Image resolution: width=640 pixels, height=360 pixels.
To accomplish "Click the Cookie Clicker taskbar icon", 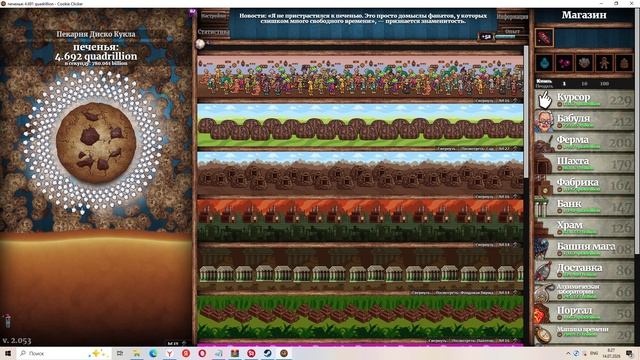I will pos(284,353).
